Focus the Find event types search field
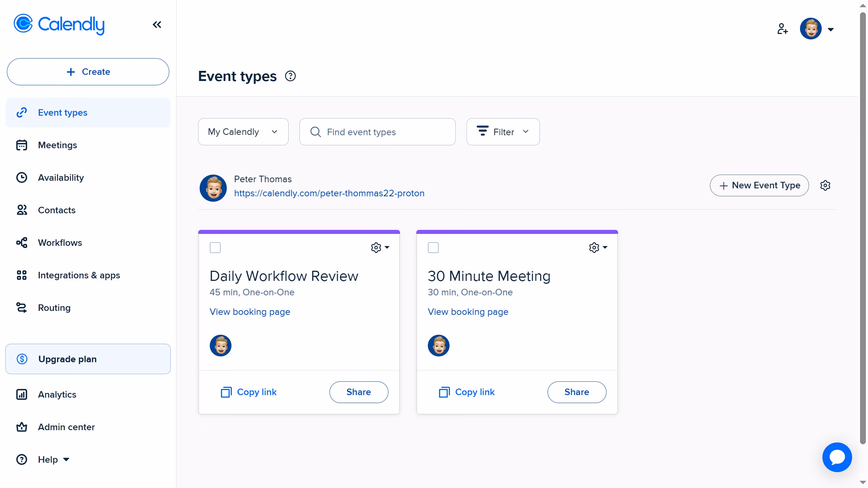Image resolution: width=868 pixels, height=488 pixels. 378,132
